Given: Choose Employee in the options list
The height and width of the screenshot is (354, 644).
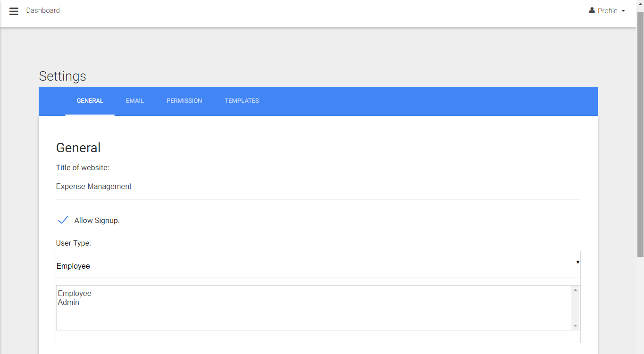Looking at the screenshot, I should point(75,294).
